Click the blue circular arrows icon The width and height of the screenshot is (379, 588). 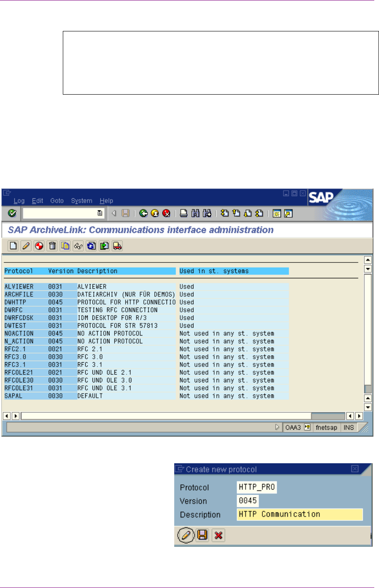click(91, 246)
